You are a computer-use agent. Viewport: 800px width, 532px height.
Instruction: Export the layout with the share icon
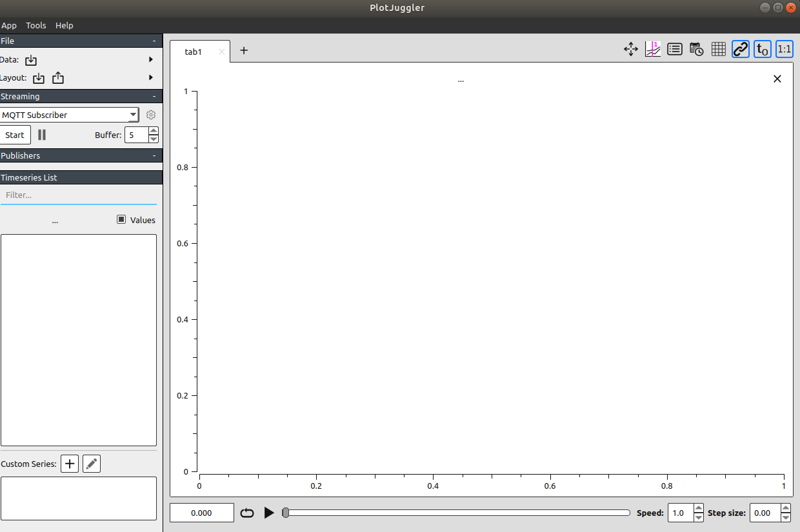(57, 78)
